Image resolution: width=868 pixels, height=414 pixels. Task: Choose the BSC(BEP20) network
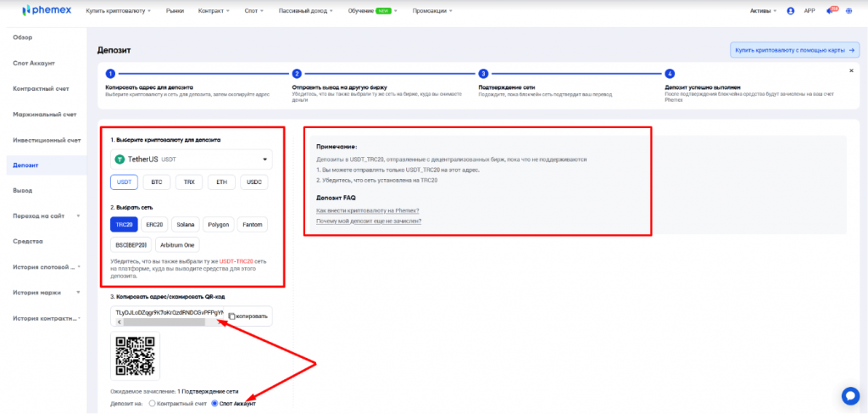click(131, 244)
